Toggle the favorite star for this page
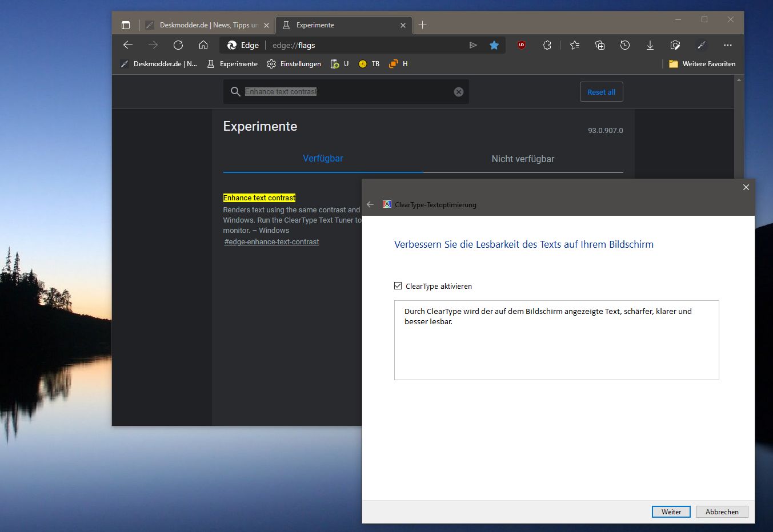Image resolution: width=773 pixels, height=532 pixels. (x=494, y=45)
